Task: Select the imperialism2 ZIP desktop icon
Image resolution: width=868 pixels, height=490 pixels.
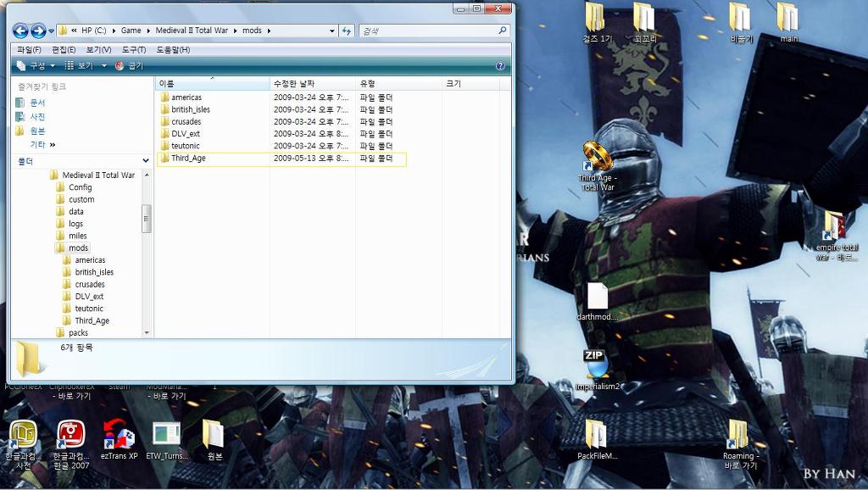Action: click(597, 370)
